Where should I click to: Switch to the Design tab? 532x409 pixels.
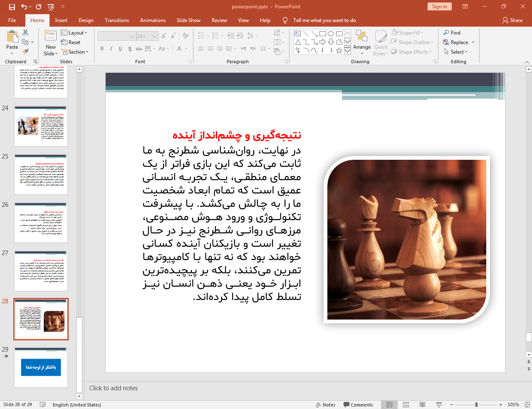coord(86,20)
